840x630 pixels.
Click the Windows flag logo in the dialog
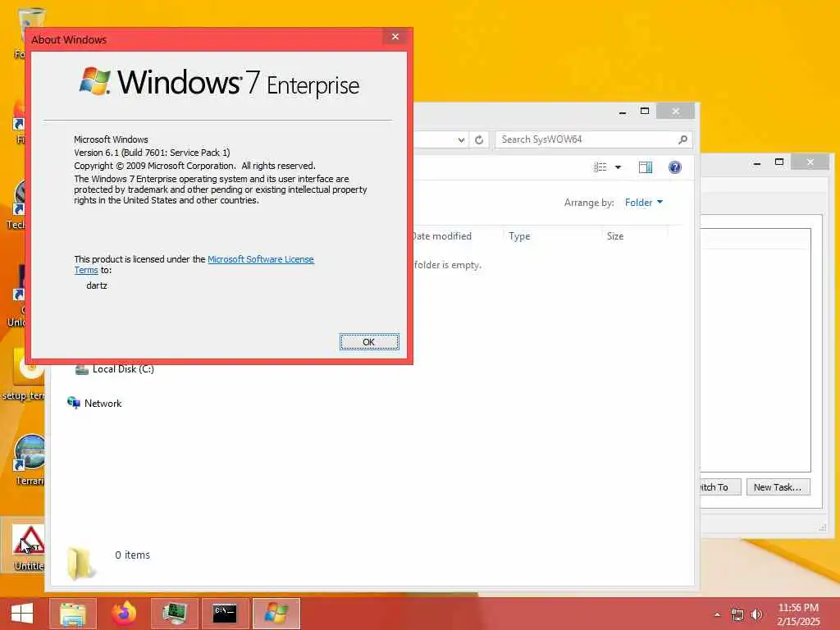coord(95,81)
